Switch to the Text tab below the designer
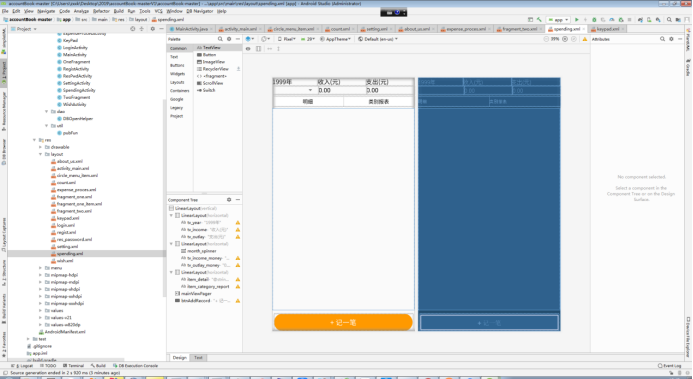The height and width of the screenshot is (379, 693). click(x=198, y=357)
